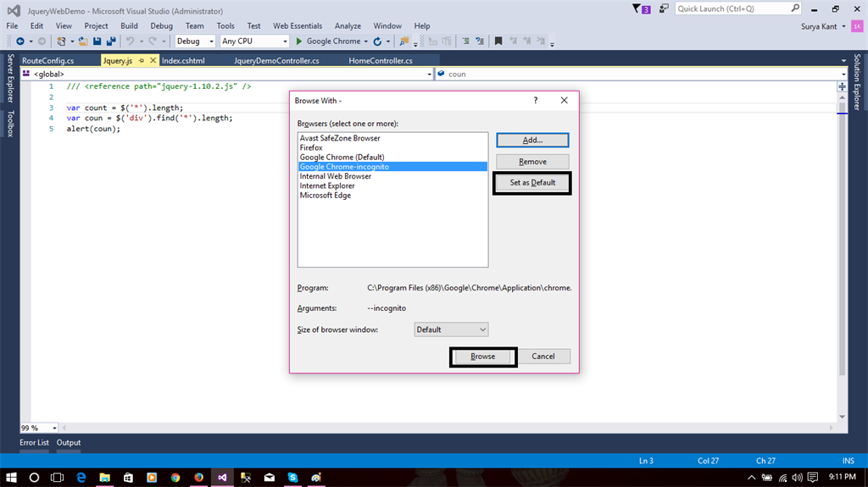The height and width of the screenshot is (487, 868).
Task: Select Internal Web Browser in the list
Action: (x=336, y=176)
